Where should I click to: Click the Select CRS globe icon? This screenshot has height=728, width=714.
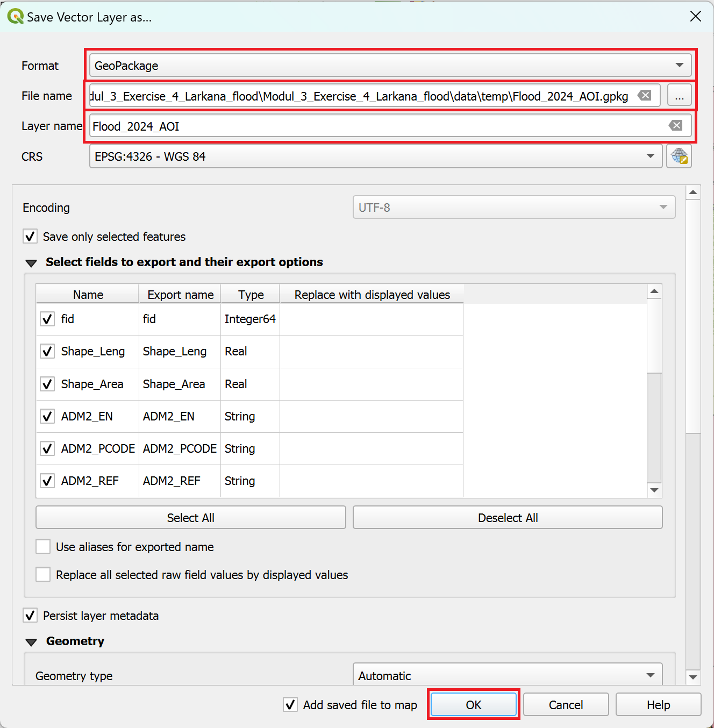(x=679, y=156)
